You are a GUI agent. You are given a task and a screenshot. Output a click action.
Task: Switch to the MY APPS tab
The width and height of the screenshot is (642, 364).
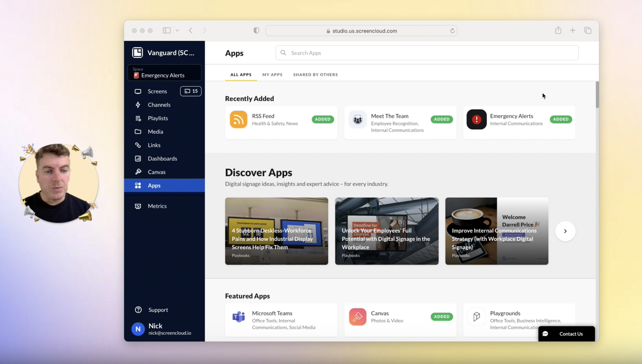tap(272, 75)
